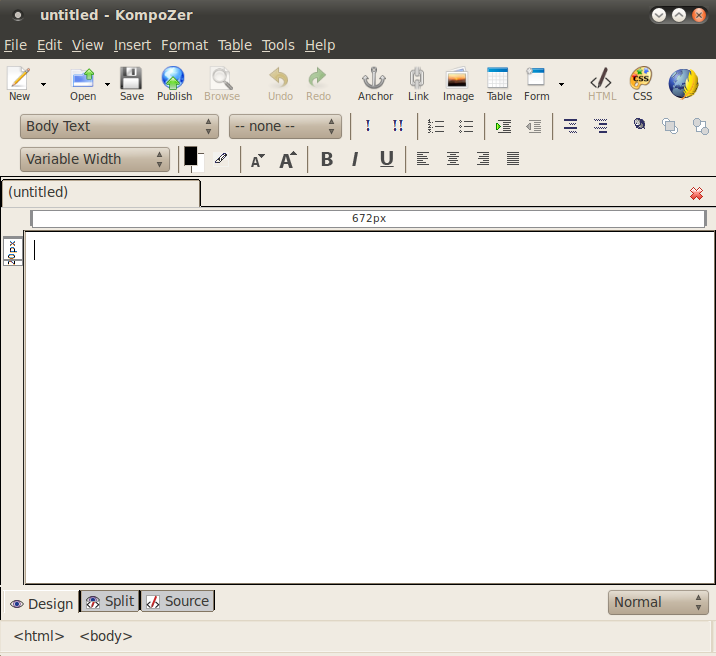Open the CSS editor
The image size is (716, 656).
click(642, 84)
